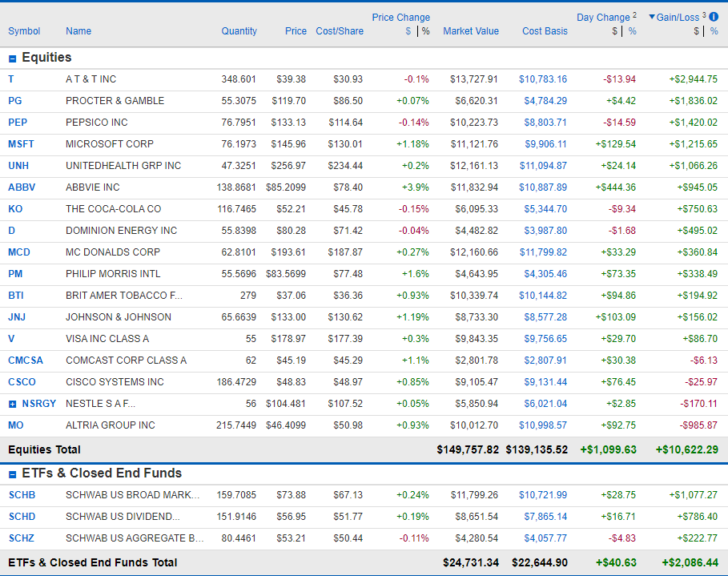Open the CMCSA symbol link
Screen dimensions: 728x576
click(26, 361)
